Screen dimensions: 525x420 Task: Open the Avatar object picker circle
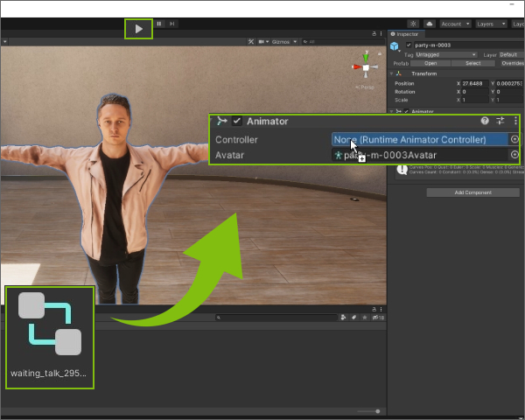[x=514, y=154]
